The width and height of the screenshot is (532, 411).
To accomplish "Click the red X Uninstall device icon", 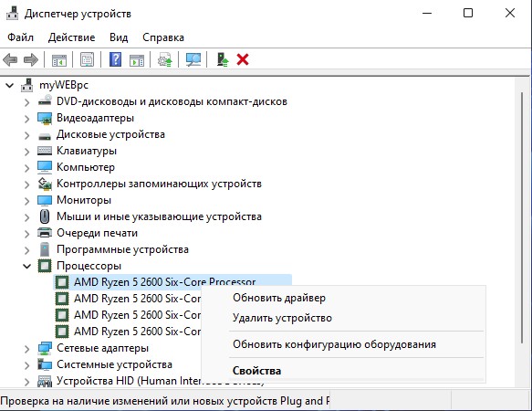I will coord(243,59).
